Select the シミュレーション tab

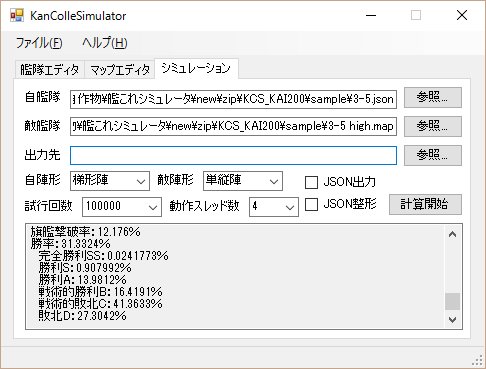(x=196, y=68)
